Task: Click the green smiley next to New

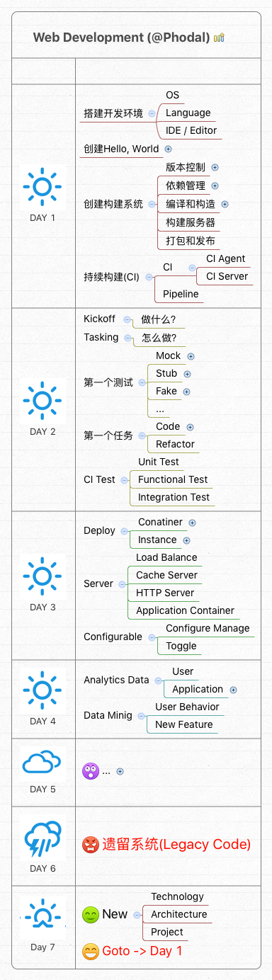Action: [x=91, y=914]
